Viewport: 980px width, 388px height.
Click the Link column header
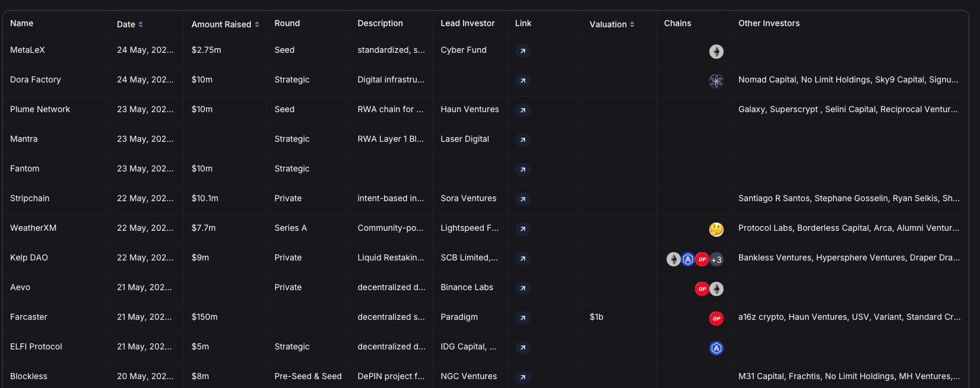tap(523, 23)
